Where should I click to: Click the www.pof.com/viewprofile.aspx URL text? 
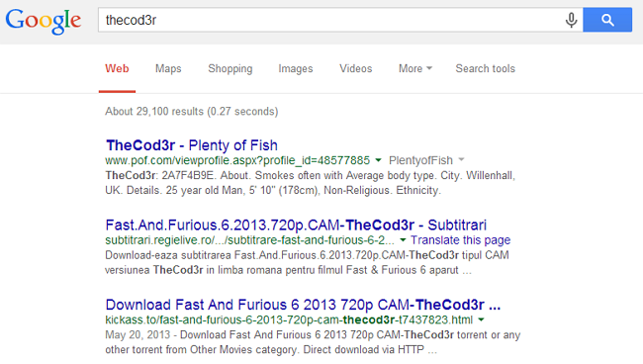coord(237,160)
